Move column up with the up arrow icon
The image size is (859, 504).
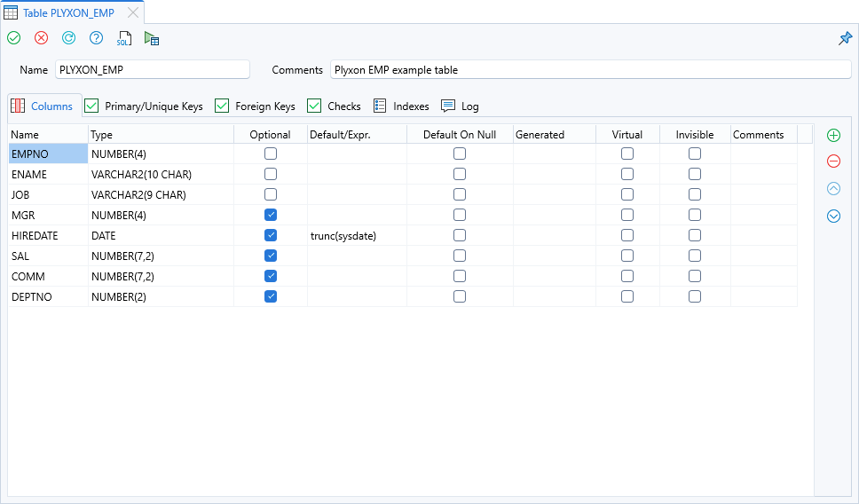(x=833, y=188)
